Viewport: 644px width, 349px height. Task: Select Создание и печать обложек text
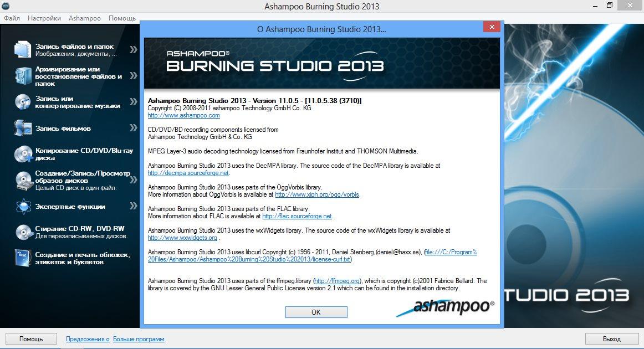[83, 258]
